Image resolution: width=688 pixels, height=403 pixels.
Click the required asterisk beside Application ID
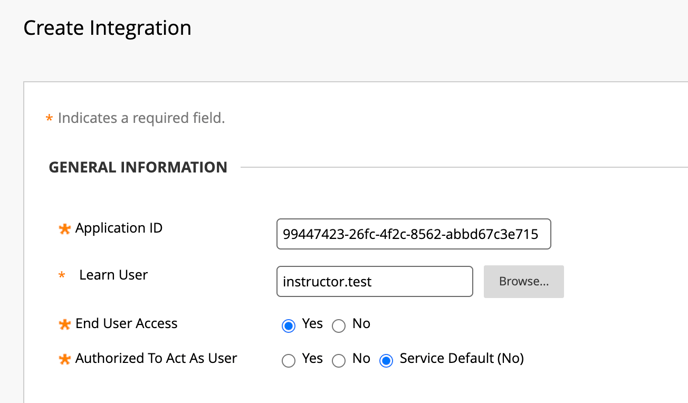(x=64, y=229)
